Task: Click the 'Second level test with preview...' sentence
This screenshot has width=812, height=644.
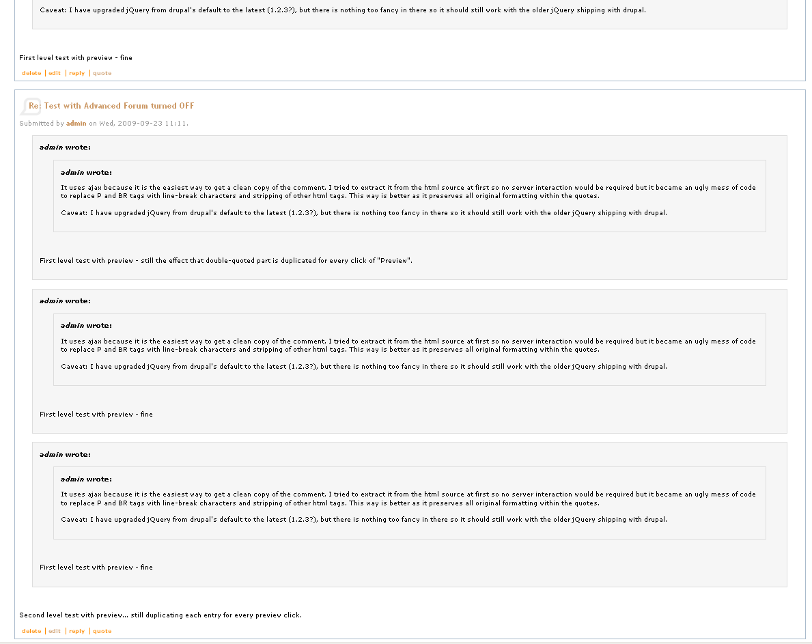Action: [160, 615]
